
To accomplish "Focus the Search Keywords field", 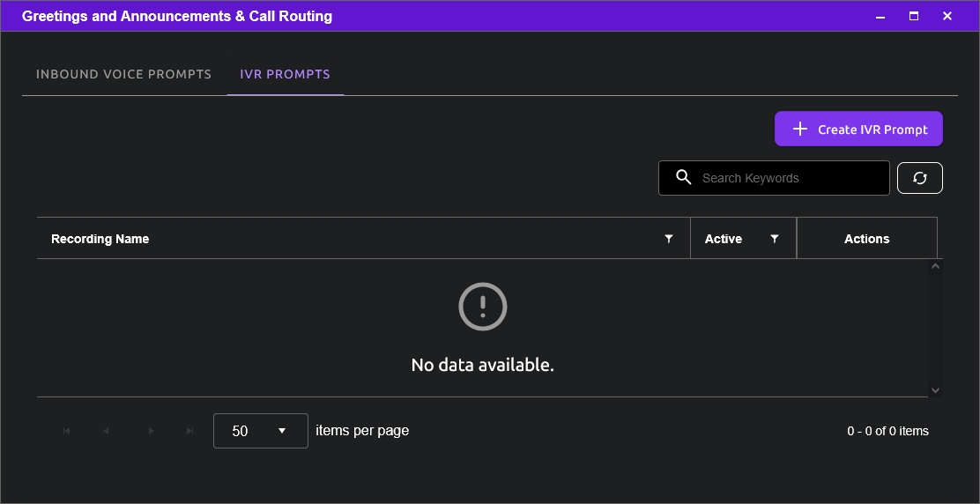I will coord(774,178).
